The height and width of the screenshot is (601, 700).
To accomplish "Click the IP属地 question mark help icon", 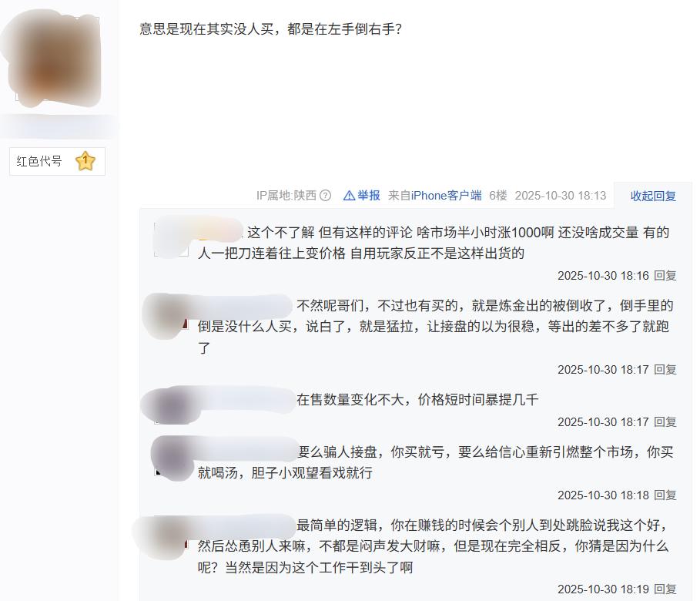I will (x=326, y=195).
